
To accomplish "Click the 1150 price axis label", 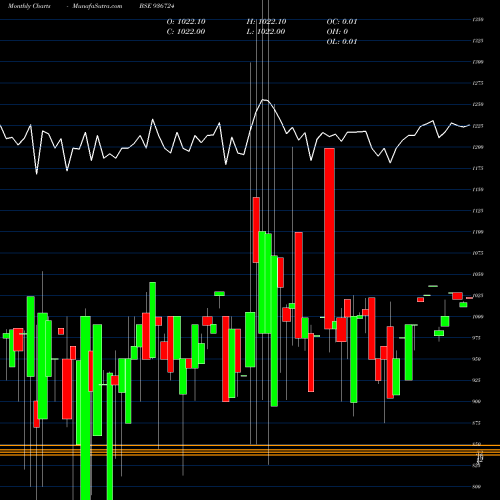I will (x=478, y=189).
